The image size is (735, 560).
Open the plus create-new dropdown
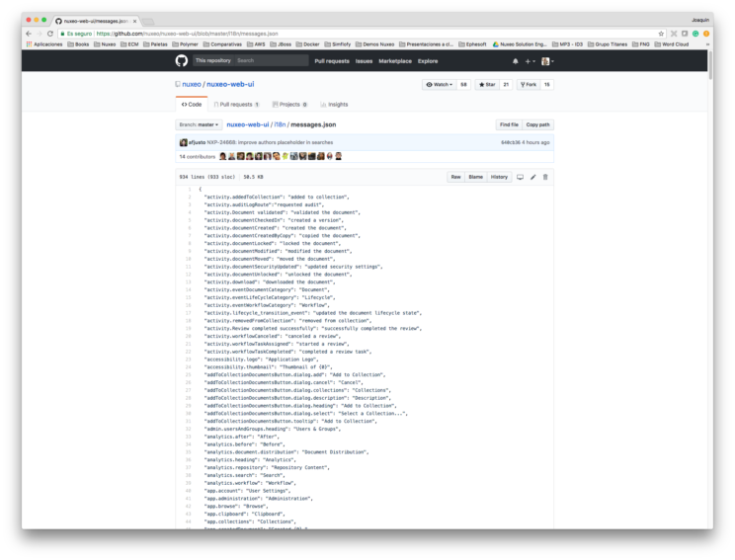coord(530,61)
